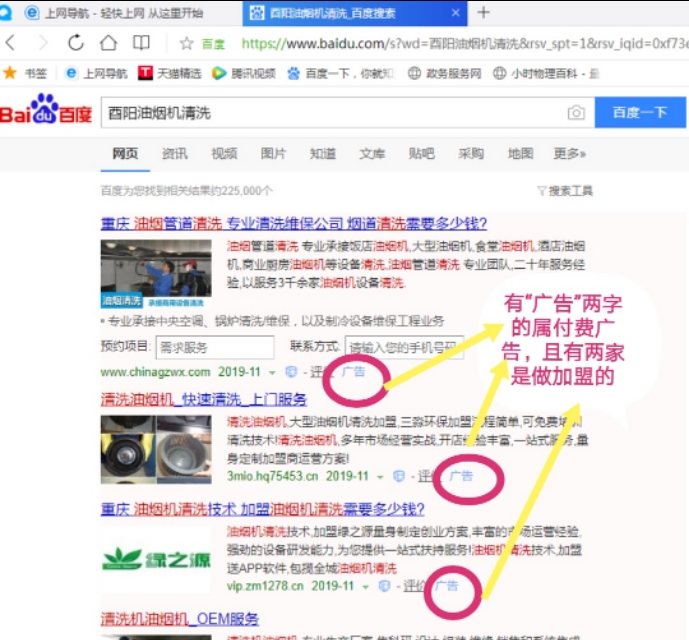
Task: Expand arrow next to www.chinagzwx.com 2019-11
Action: click(272, 373)
